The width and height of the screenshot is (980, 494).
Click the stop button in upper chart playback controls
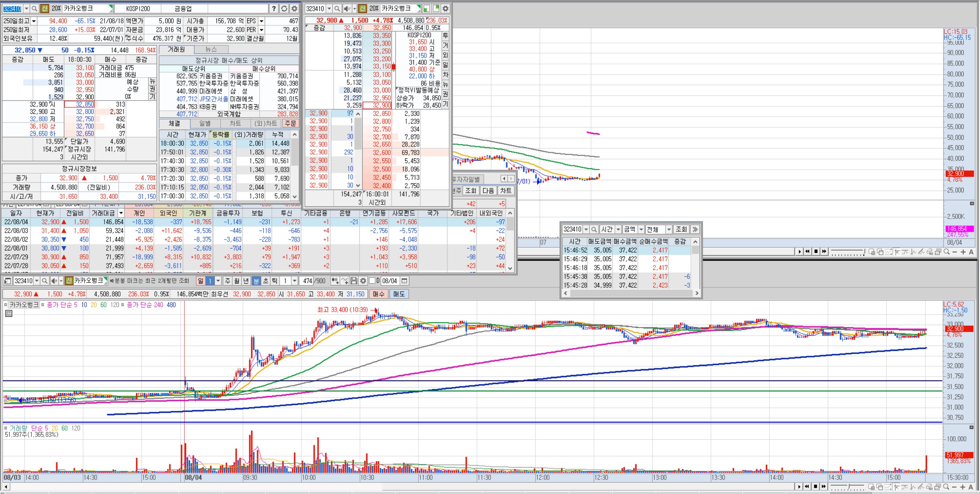[816, 252]
